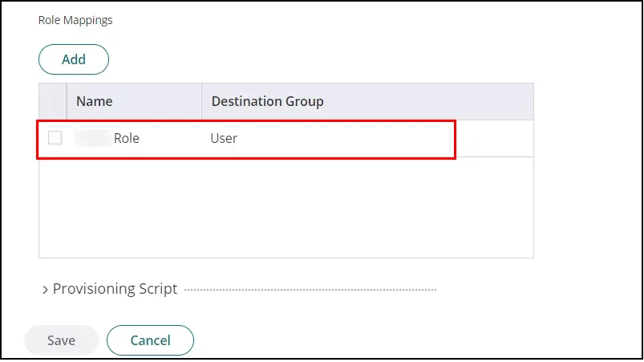Cancel the role mapping changes
The width and height of the screenshot is (644, 362).
(150, 340)
